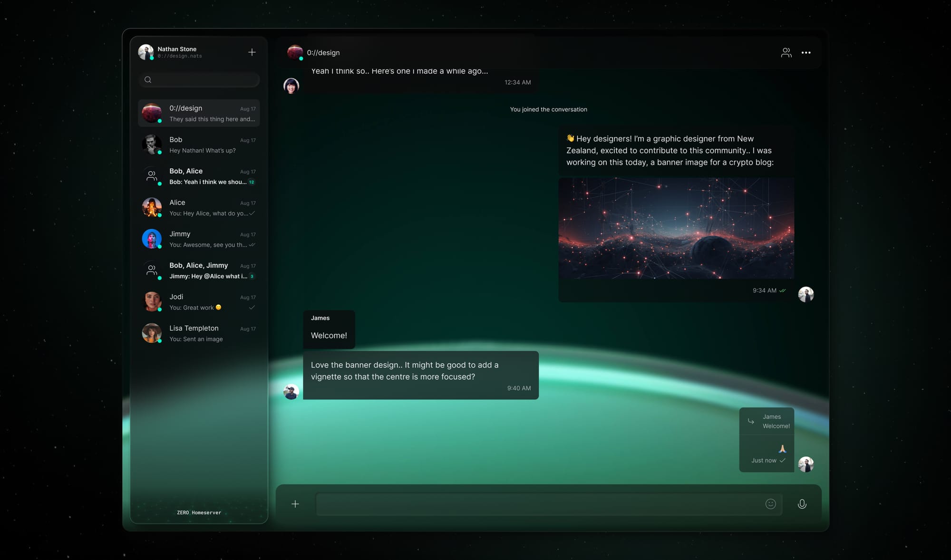Click the delivered checkmark on Jodi's row
This screenshot has height=560, width=951.
pyautogui.click(x=252, y=308)
